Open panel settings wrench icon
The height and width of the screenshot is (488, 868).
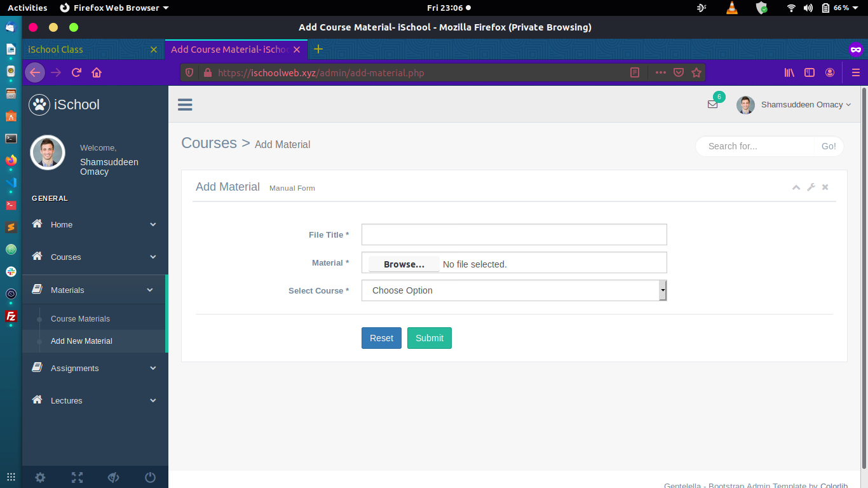point(811,187)
